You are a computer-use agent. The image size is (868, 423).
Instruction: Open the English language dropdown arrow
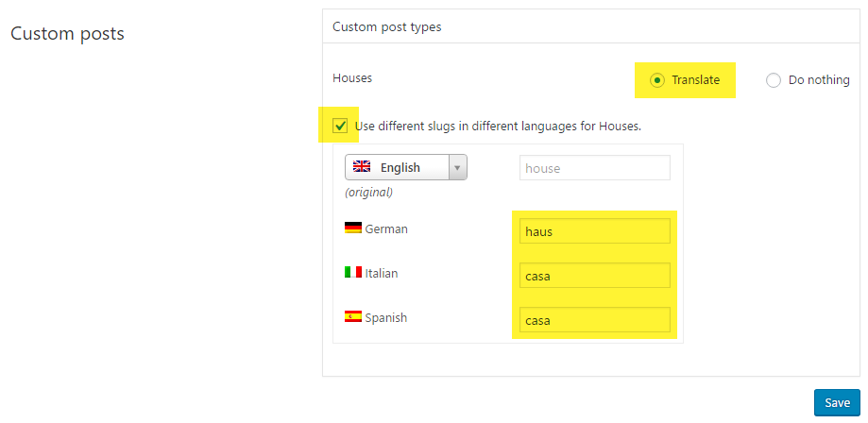(457, 168)
